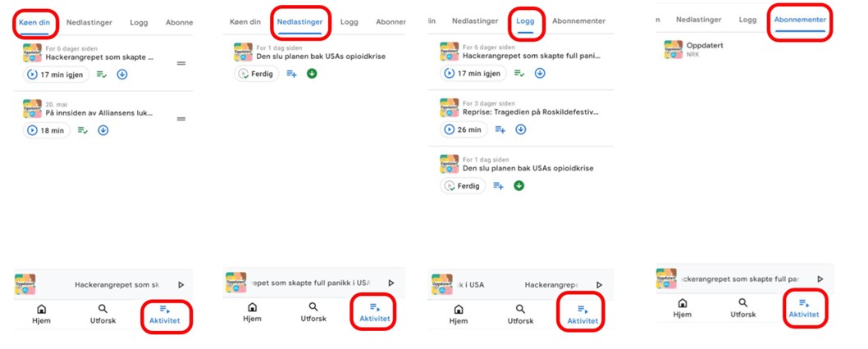Add opioidkrise episode to queue on Nedlastinger screen
This screenshot has height=349, width=868.
(x=291, y=74)
